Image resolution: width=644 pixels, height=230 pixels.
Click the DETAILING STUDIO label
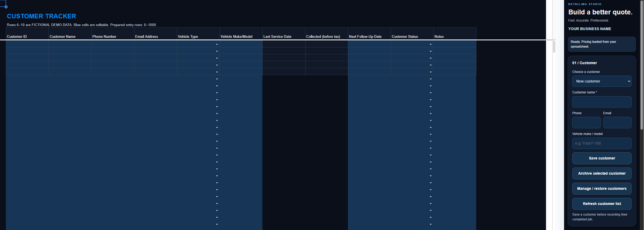coord(584,4)
